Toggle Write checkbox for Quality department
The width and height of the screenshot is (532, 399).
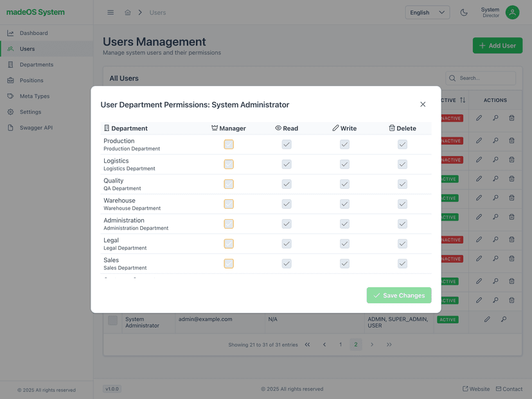point(345,184)
